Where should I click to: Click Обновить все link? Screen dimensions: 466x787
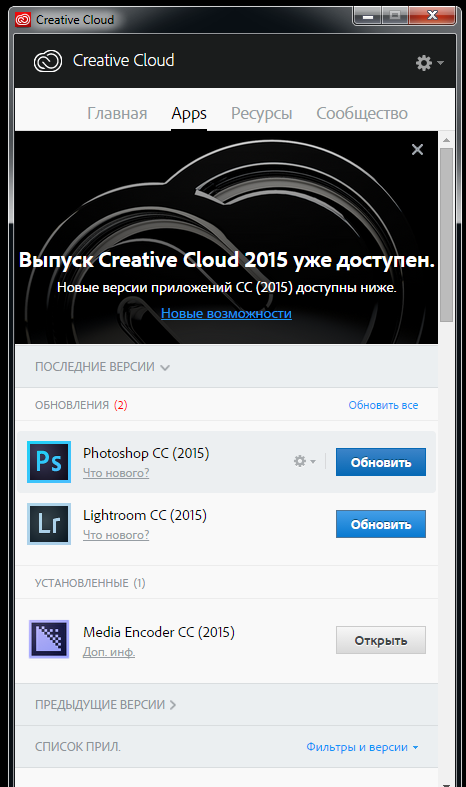click(x=383, y=405)
